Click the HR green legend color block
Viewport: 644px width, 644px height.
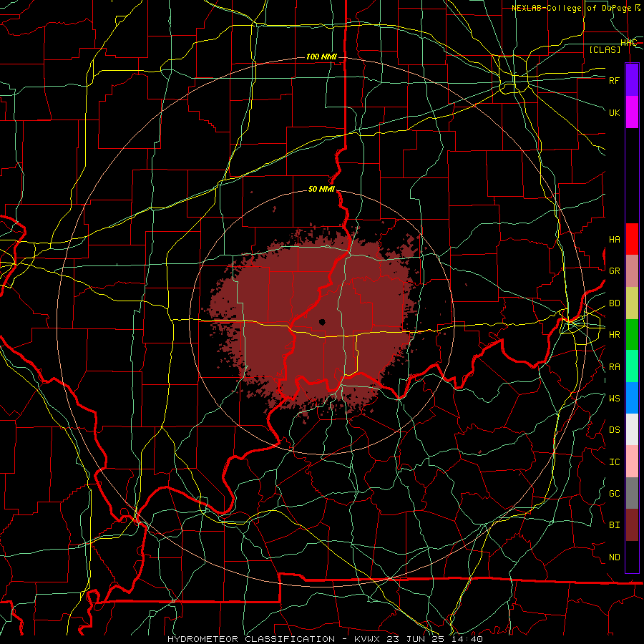click(x=632, y=334)
